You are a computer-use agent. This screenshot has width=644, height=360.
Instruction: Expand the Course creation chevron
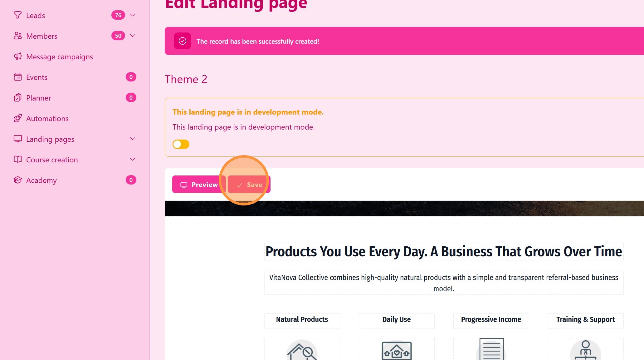[x=133, y=159]
